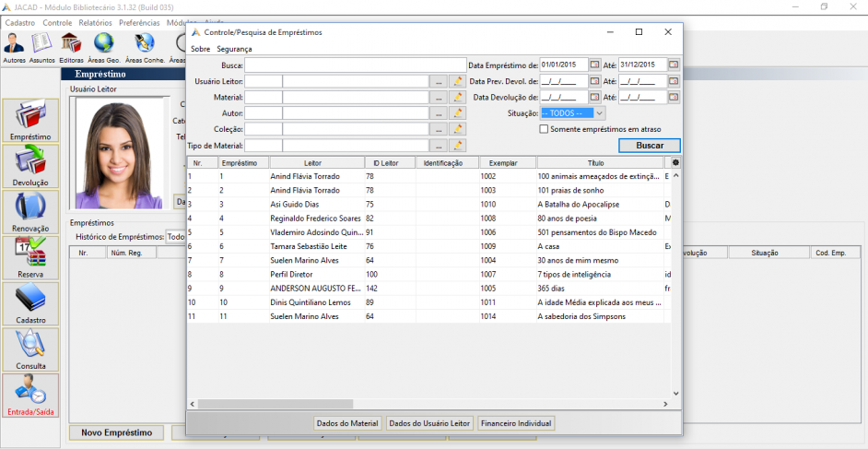
Task: Open the Editoras toolbar icon
Action: pyautogui.click(x=71, y=48)
